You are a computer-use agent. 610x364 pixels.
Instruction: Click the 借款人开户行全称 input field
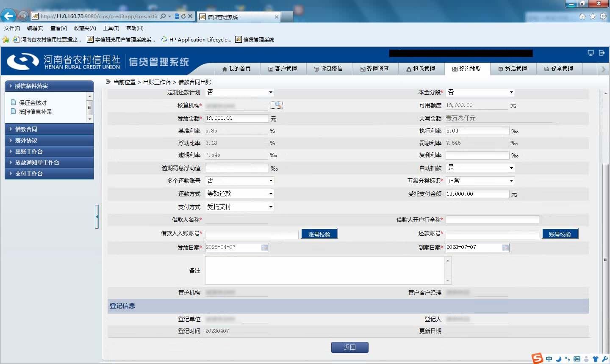(x=492, y=220)
